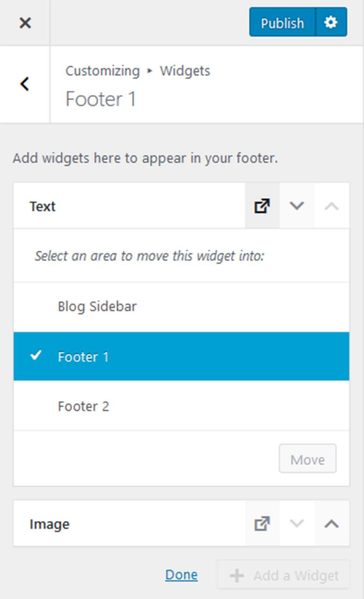Expand the Image widget with its up chevron

coord(331,524)
